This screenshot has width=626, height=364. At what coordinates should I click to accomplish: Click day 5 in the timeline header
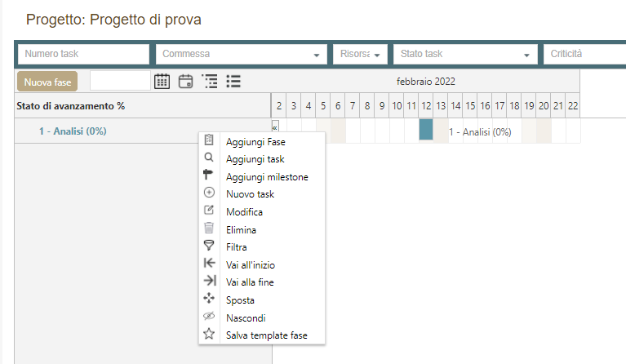click(323, 106)
